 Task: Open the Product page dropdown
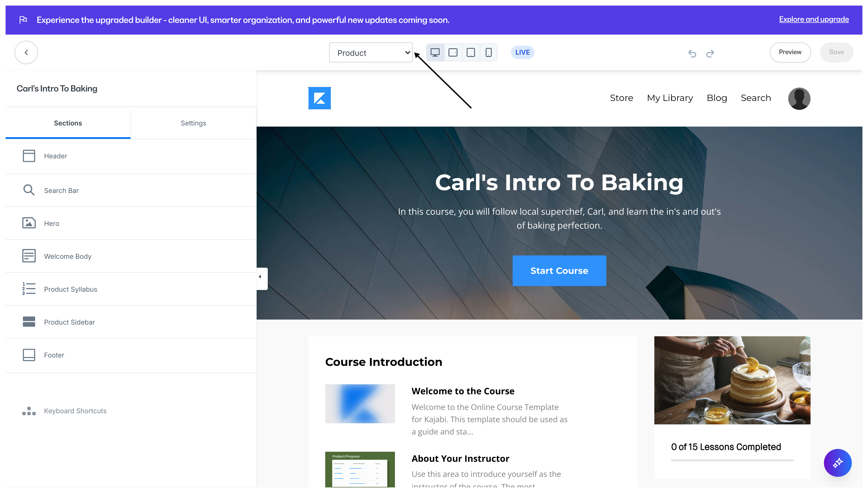point(371,52)
